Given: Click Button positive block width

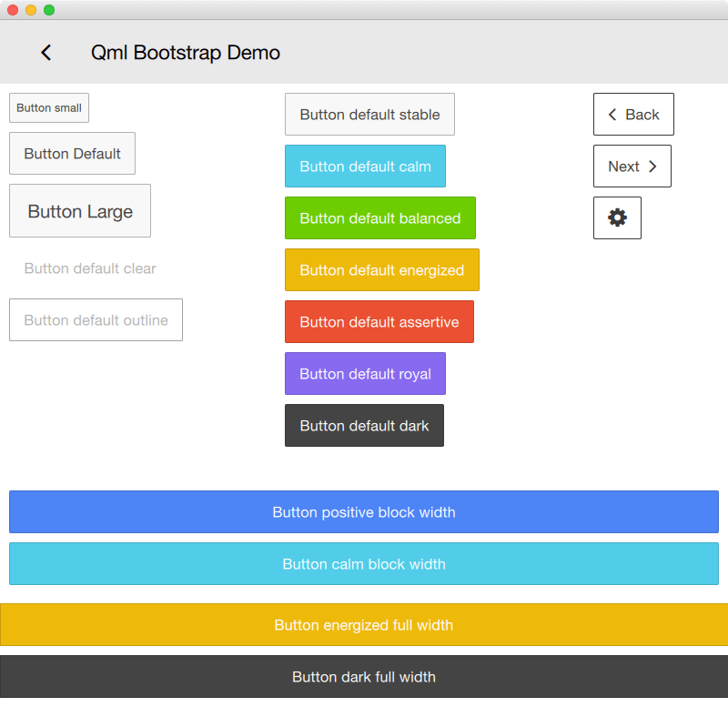Looking at the screenshot, I should point(364,511).
